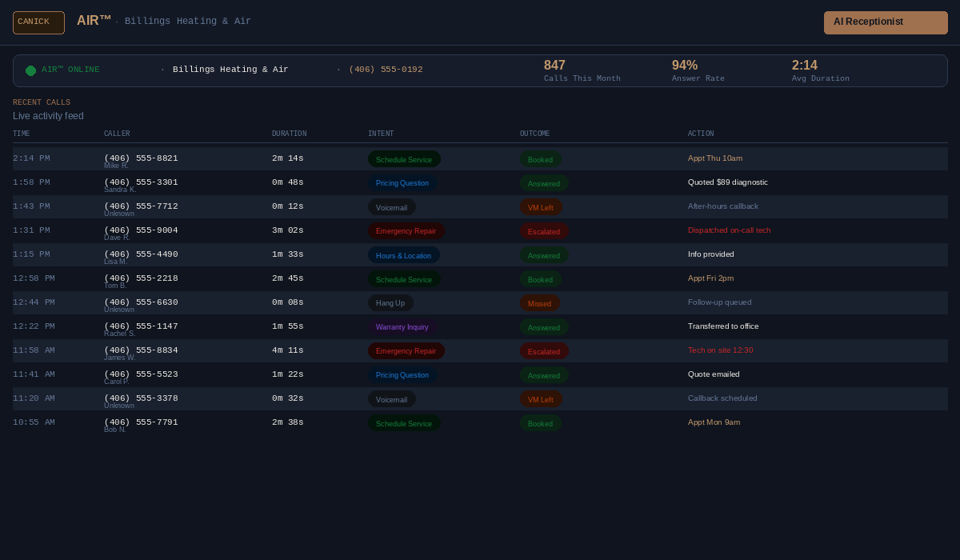This screenshot has width=960, height=560.
Task: Click the Hang Up intent tag
Action: 391,303
